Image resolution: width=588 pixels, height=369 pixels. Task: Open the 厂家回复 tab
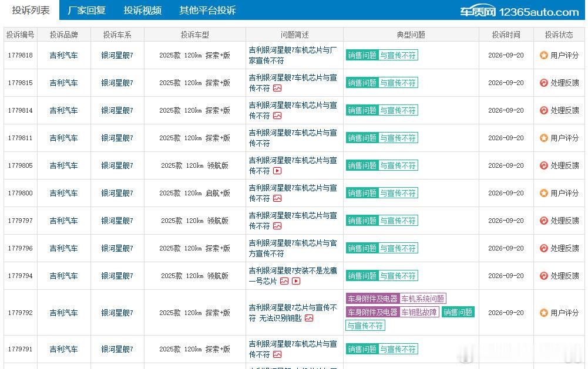click(x=86, y=10)
